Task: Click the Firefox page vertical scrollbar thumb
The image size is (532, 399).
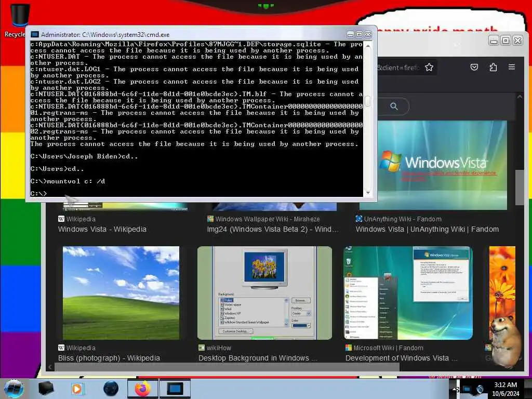Action: pos(520,187)
